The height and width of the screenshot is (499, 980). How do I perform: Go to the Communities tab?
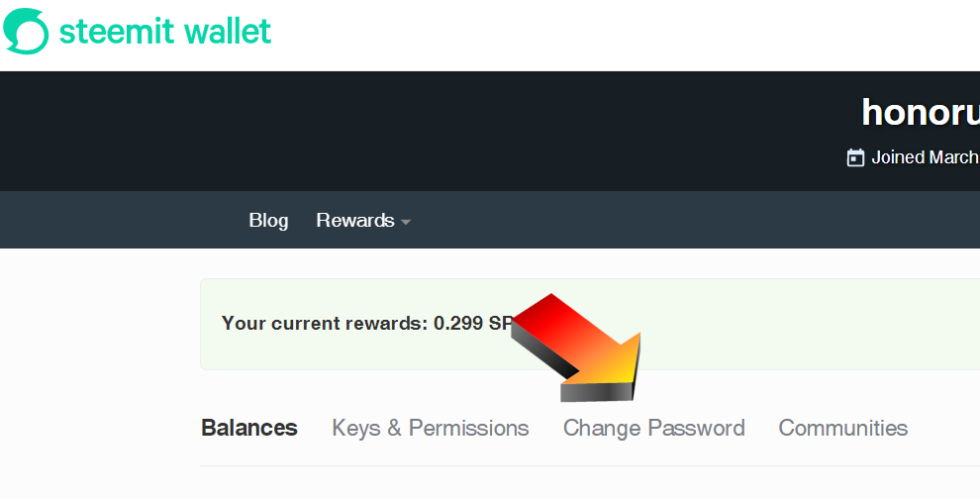point(843,428)
